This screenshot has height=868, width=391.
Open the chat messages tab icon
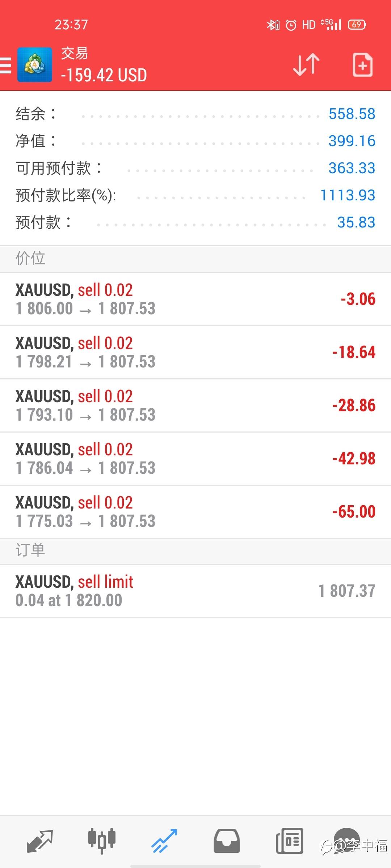point(346,840)
